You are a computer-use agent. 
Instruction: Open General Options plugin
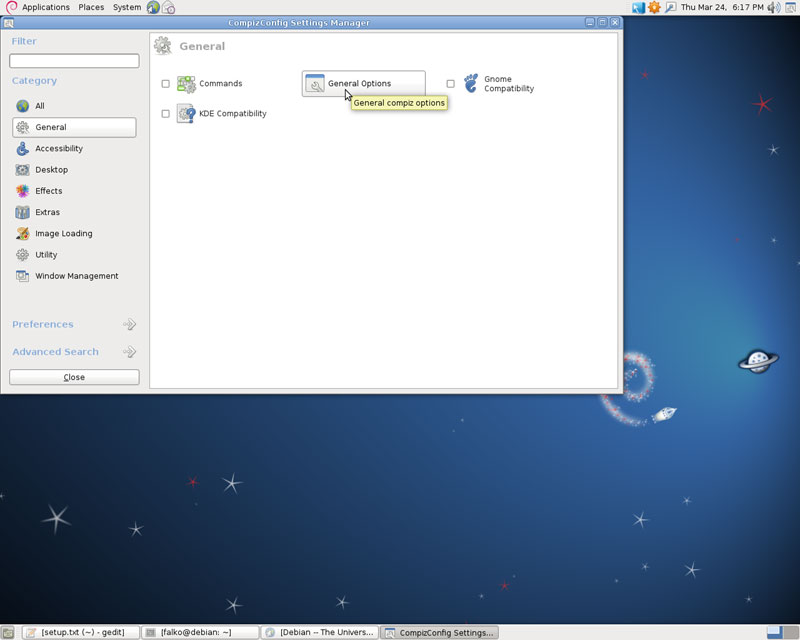pos(363,83)
